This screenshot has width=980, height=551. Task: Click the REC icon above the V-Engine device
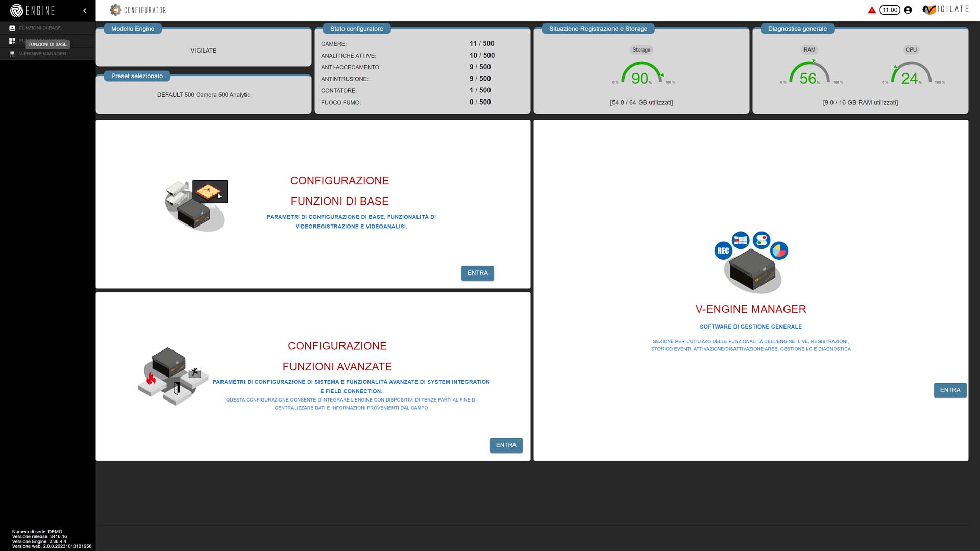pos(723,251)
